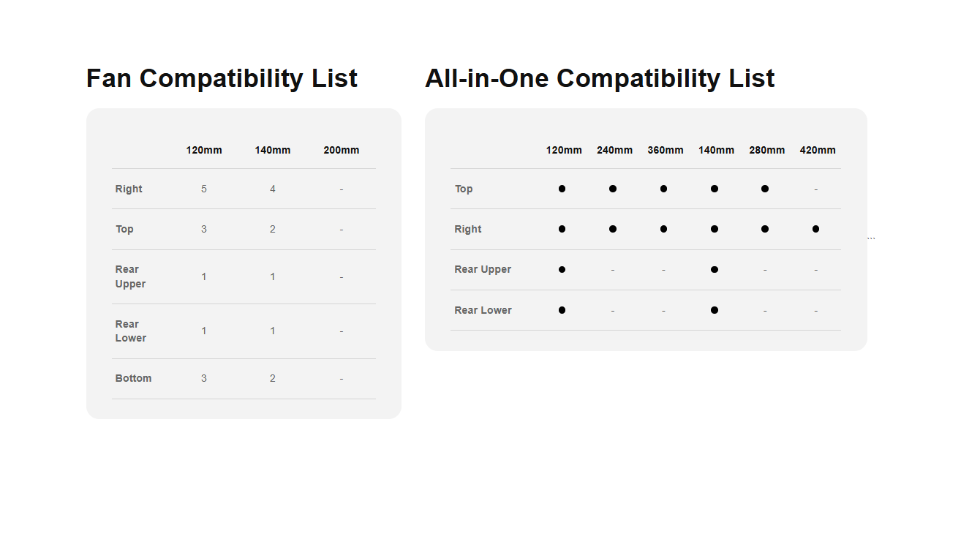
Task: Click the dot for Rear Lower 120mm AIO
Action: [x=562, y=310]
